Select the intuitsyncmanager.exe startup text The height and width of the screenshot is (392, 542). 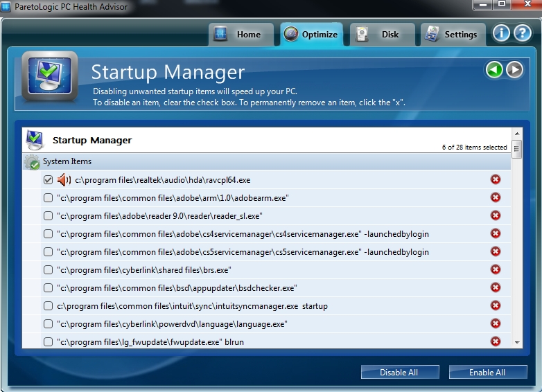[192, 306]
